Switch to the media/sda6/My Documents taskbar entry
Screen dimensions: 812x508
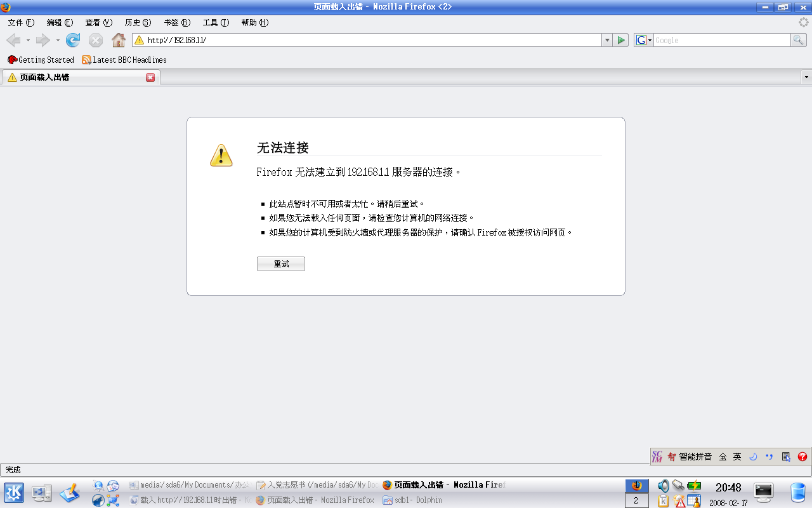pos(190,485)
